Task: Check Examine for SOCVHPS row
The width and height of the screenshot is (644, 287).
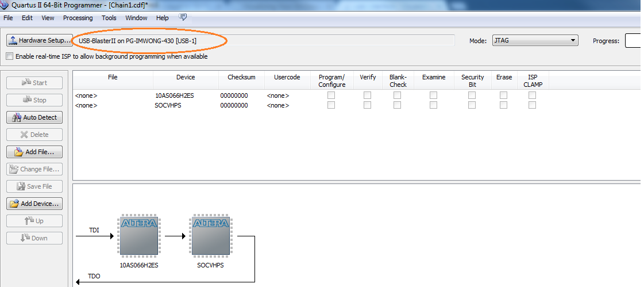Action: point(433,105)
